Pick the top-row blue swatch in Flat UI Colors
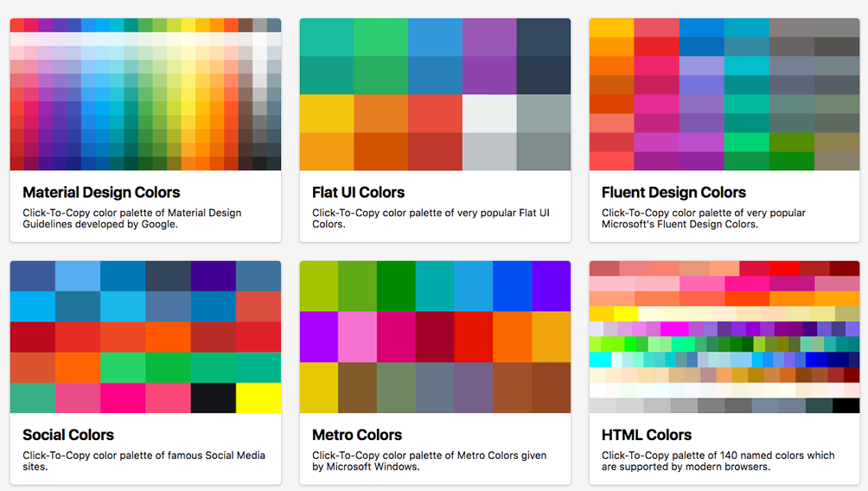The width and height of the screenshot is (868, 491). [435, 37]
